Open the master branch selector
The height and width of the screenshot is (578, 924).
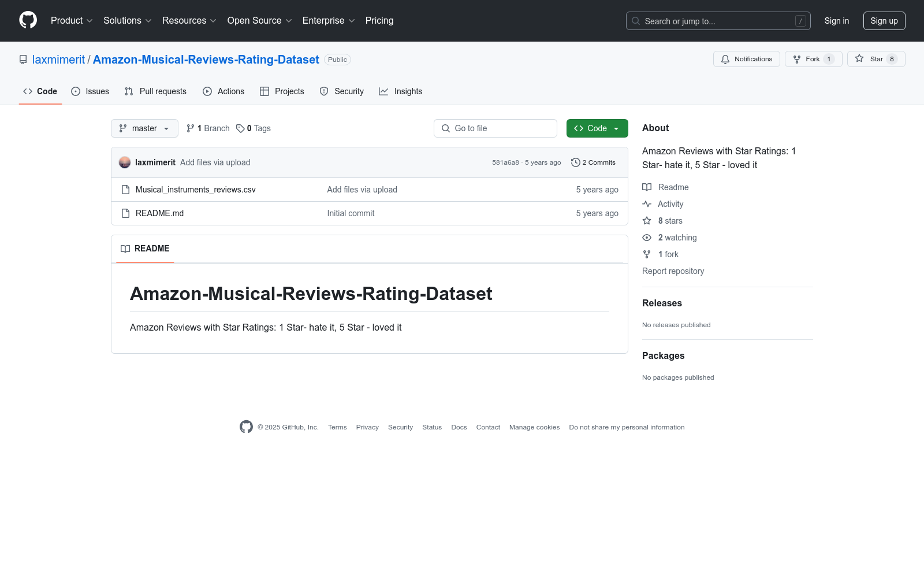click(x=144, y=128)
